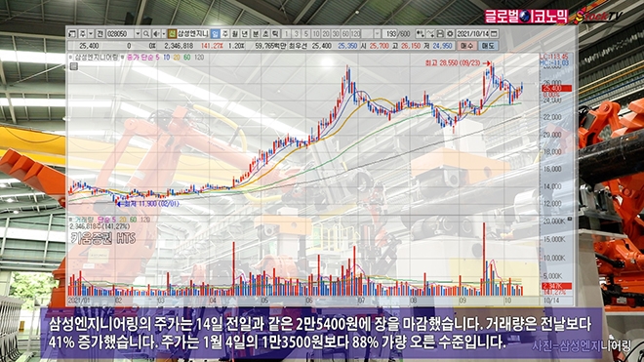Switch to weekly 주 chart period
This screenshot has width=644, height=362.
tap(225, 34)
